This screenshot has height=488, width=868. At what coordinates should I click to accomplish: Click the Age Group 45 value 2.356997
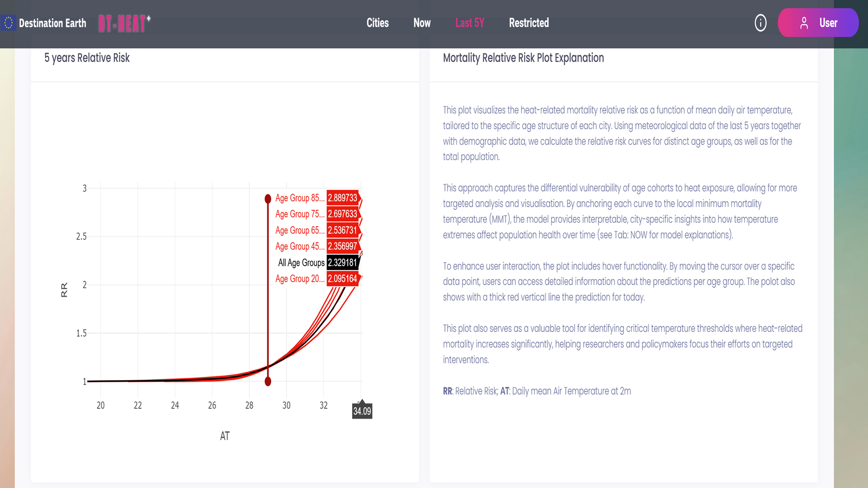click(342, 246)
